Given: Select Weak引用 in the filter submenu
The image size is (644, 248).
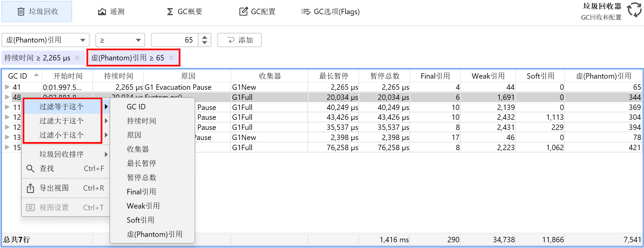Looking at the screenshot, I should [152, 206].
